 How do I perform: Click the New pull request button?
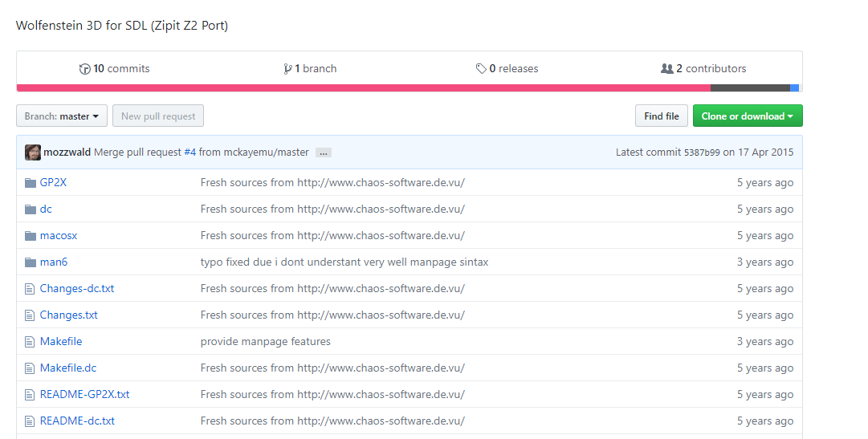click(157, 116)
